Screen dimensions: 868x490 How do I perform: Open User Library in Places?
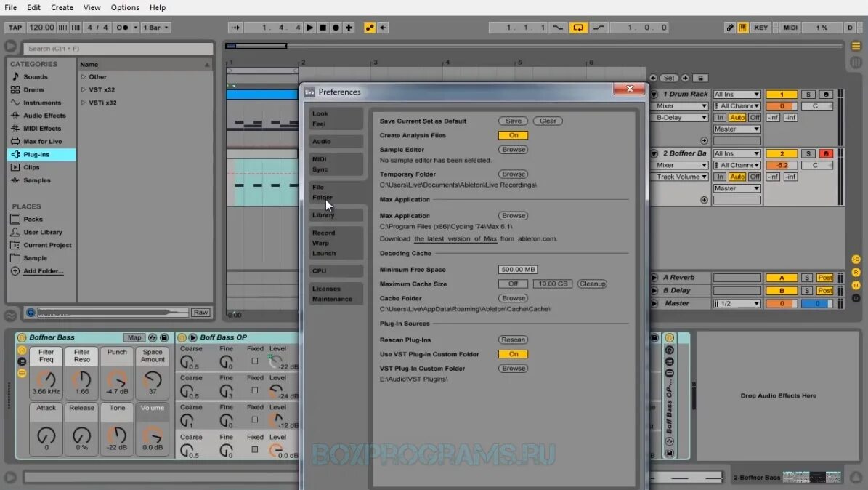click(x=43, y=232)
